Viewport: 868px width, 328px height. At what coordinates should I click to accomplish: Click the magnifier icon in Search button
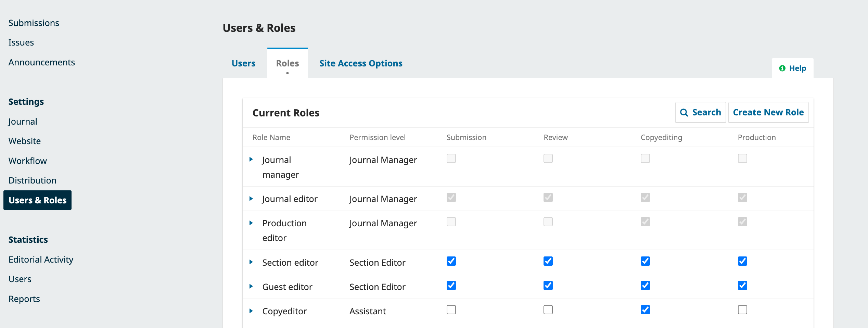(684, 113)
